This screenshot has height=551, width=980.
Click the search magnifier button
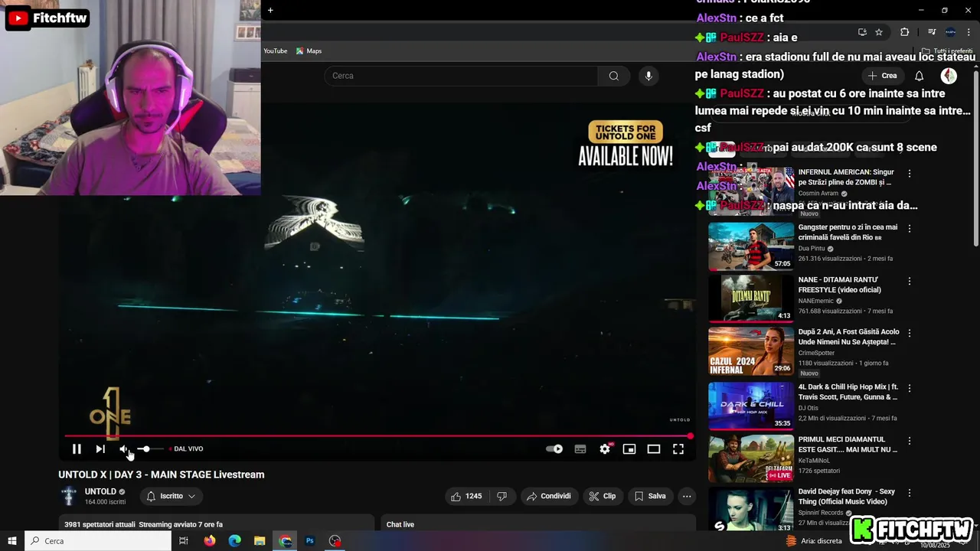pyautogui.click(x=614, y=76)
